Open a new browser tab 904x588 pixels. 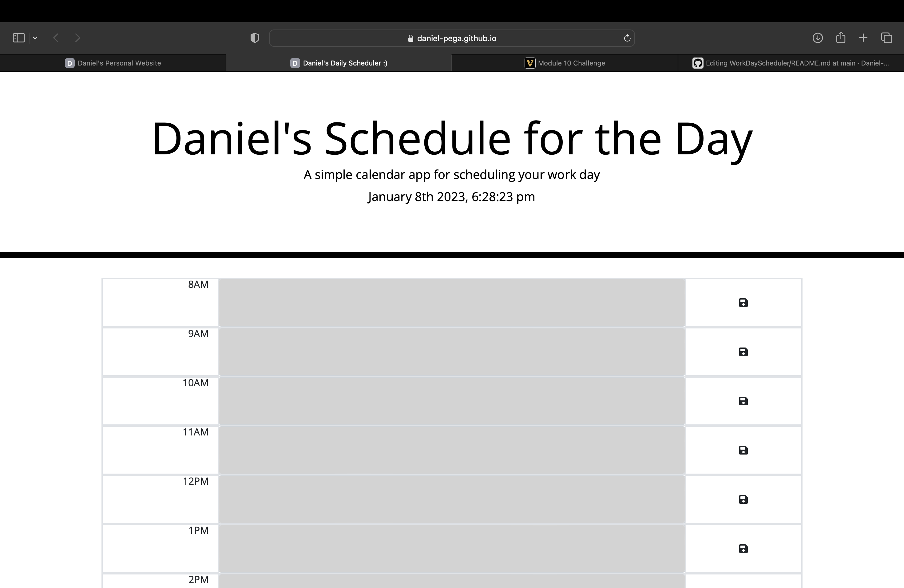click(863, 38)
